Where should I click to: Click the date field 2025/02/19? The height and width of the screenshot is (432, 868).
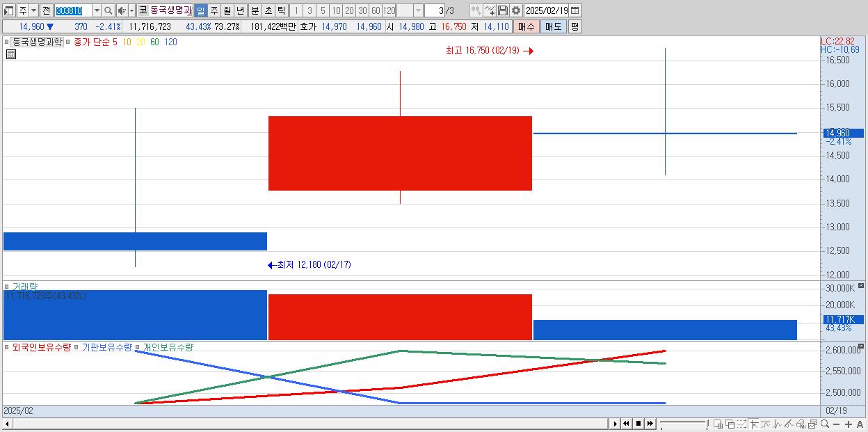pyautogui.click(x=547, y=10)
